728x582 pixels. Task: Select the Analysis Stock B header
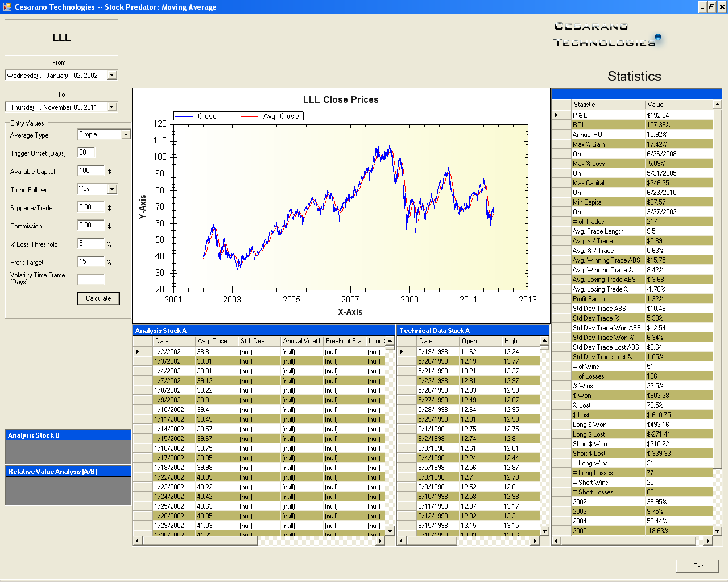(x=68, y=435)
